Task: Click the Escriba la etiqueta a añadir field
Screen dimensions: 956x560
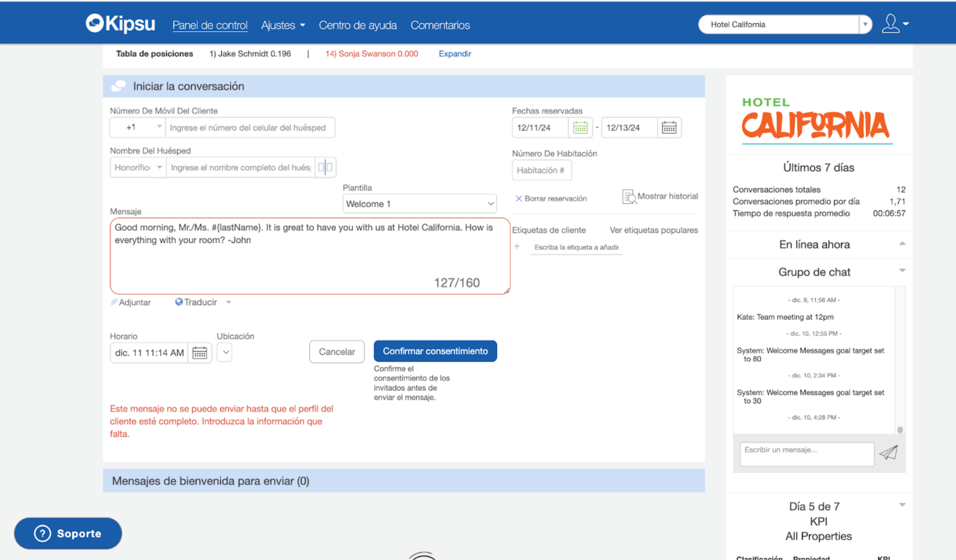Action: [576, 247]
